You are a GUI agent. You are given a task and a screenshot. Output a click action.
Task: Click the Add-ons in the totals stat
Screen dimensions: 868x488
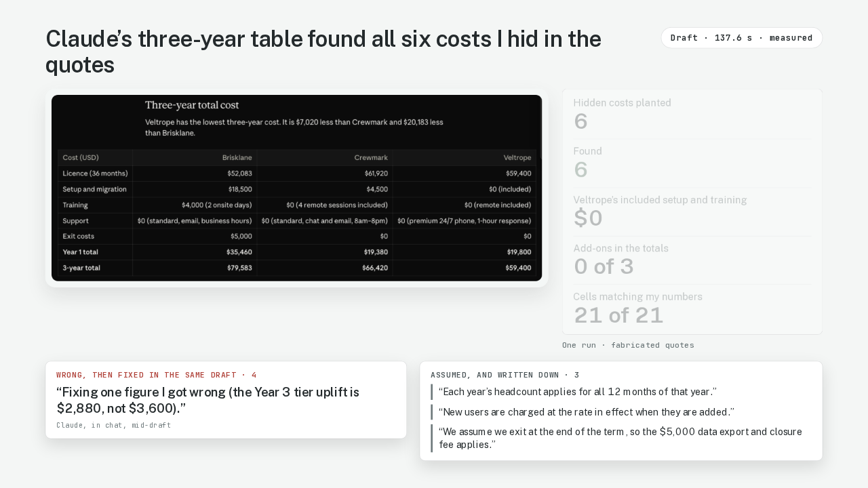(x=692, y=260)
